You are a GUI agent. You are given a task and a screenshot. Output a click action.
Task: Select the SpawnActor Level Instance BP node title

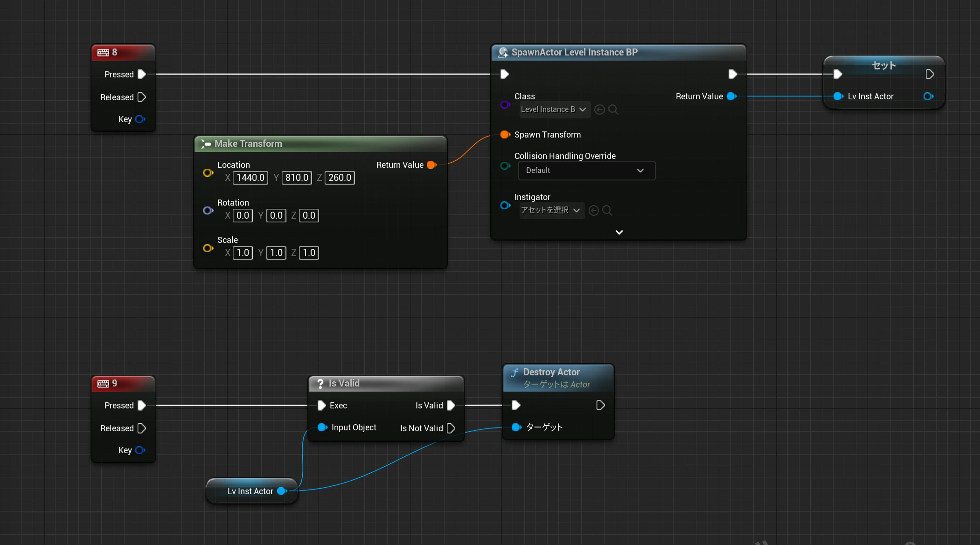574,52
